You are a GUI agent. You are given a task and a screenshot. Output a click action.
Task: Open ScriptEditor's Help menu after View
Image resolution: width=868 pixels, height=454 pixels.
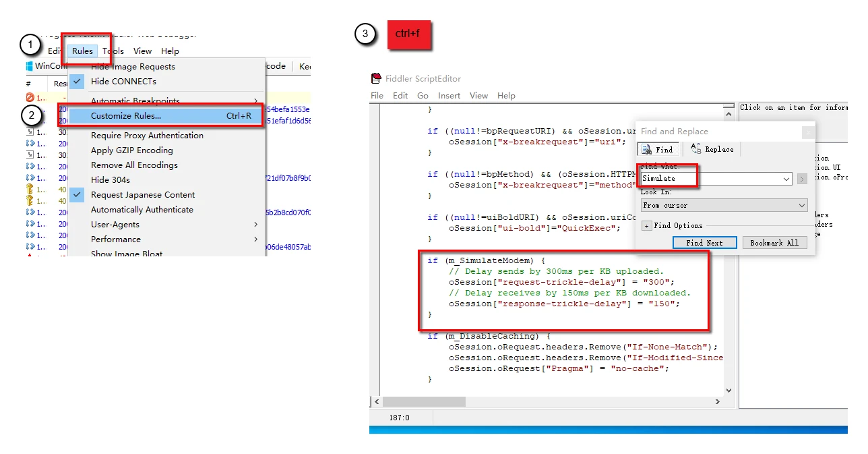(x=506, y=96)
